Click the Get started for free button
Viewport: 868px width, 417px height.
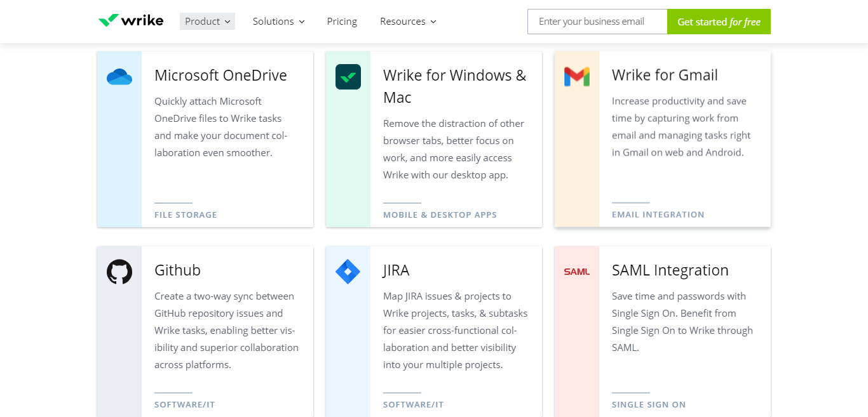pyautogui.click(x=719, y=22)
